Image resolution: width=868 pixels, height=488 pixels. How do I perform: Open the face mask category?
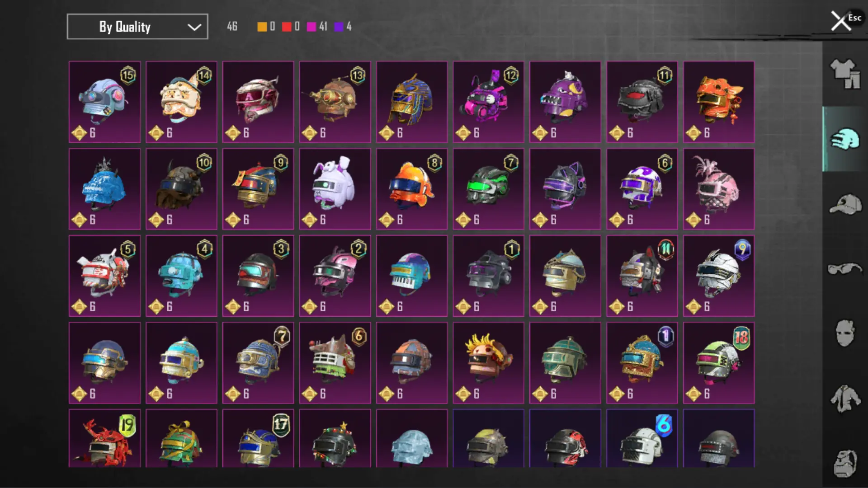(845, 333)
